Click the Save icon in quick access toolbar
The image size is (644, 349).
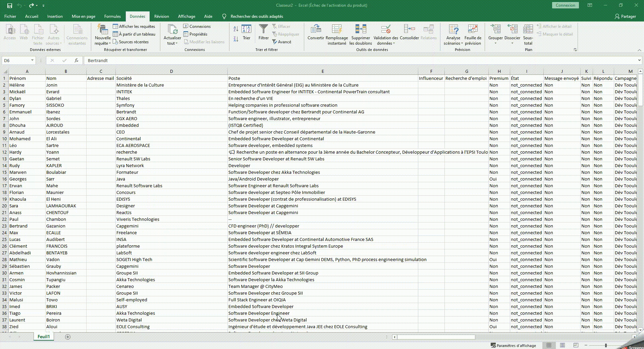(x=10, y=5)
